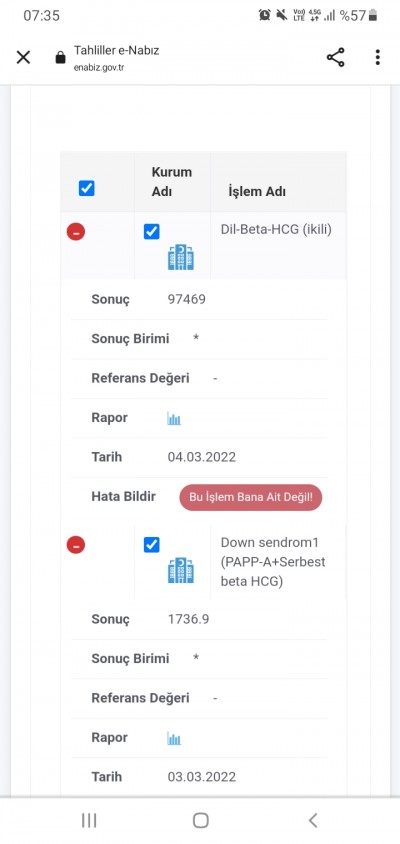Viewport: 400px width, 844px height.
Task: Collapse the Dil-Beta-HCG row with red minus
Action: (76, 232)
